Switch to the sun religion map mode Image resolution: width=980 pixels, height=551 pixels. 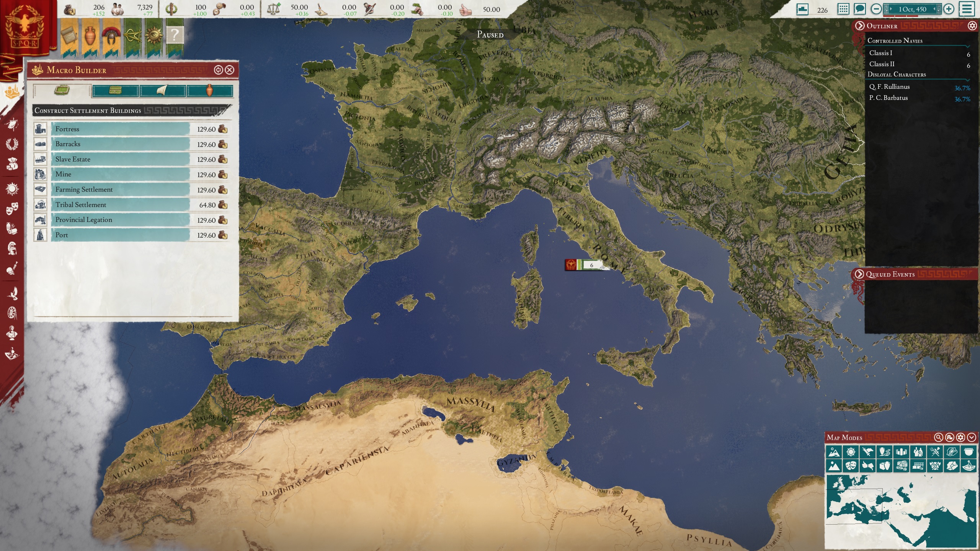point(851,452)
